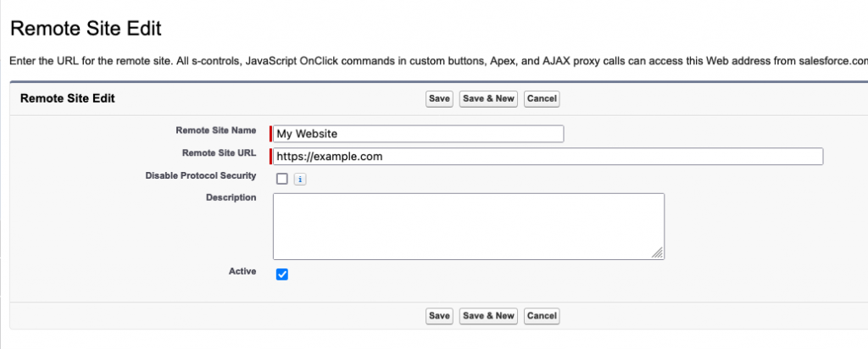The image size is (868, 349).
Task: Click the Description field label
Action: (x=231, y=197)
